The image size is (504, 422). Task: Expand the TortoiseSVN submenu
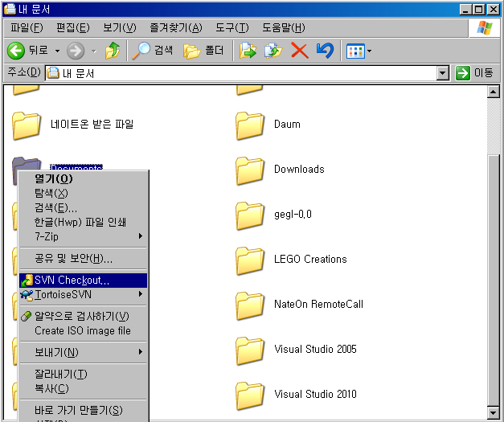(x=84, y=294)
